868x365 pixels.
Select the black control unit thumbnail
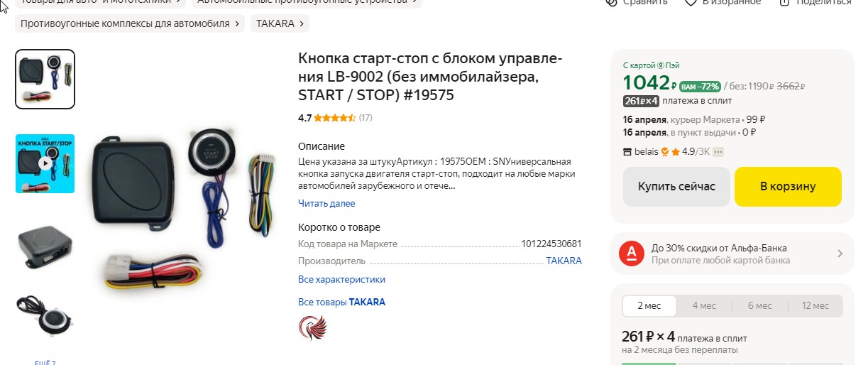point(45,246)
